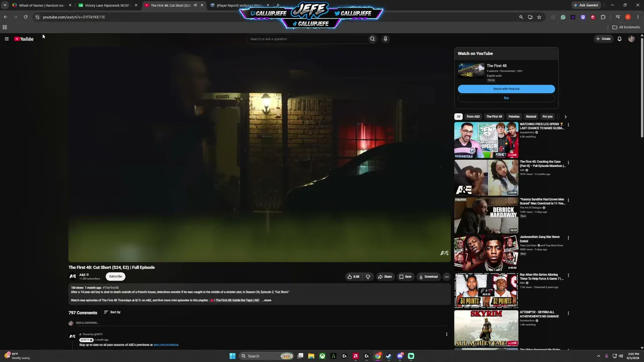644x362 pixels.
Task: Show more filter chips with the arrow
Action: click(565, 117)
